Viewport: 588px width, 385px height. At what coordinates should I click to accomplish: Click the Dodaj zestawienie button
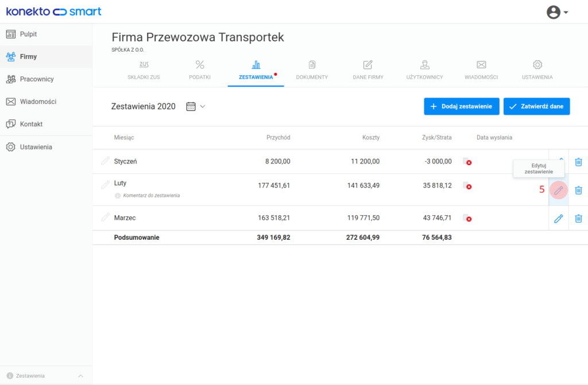[462, 107]
